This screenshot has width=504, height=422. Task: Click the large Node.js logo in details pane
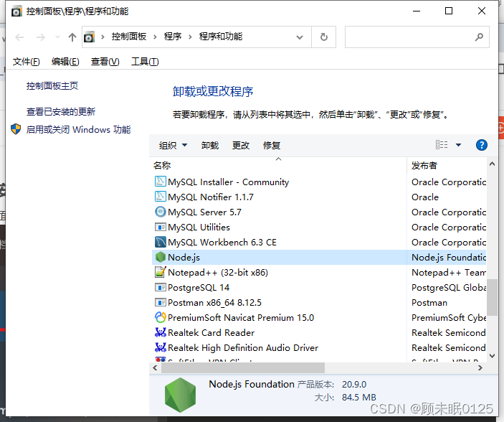180,395
